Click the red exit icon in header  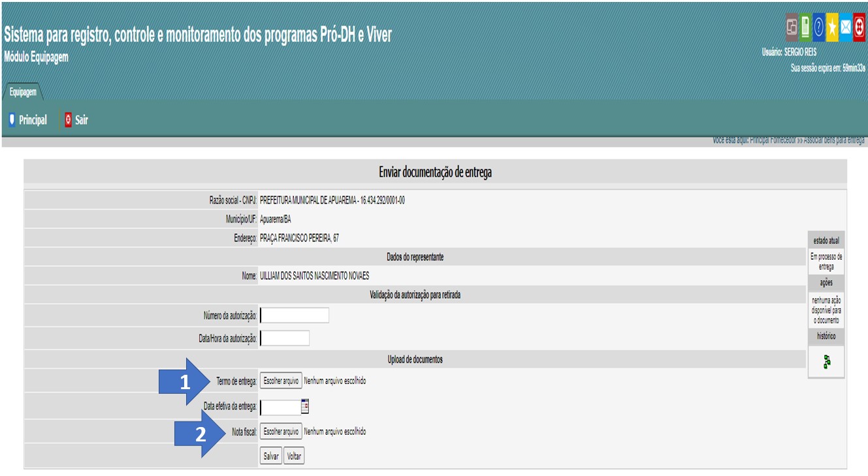[x=859, y=27]
